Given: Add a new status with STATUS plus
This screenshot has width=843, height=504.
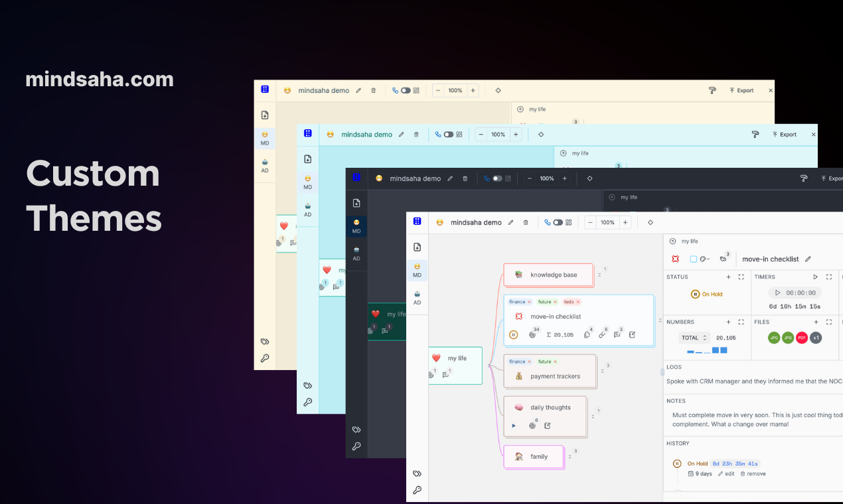Looking at the screenshot, I should pos(728,277).
